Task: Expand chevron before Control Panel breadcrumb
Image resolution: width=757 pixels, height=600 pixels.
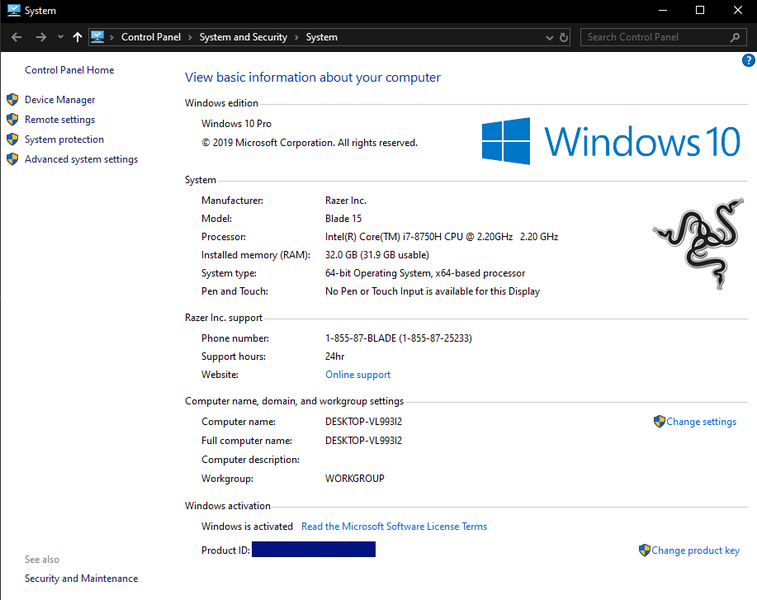Action: tap(112, 37)
